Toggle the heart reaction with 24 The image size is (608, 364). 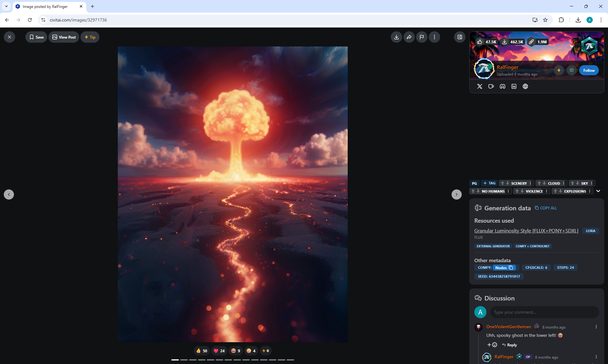pyautogui.click(x=219, y=351)
